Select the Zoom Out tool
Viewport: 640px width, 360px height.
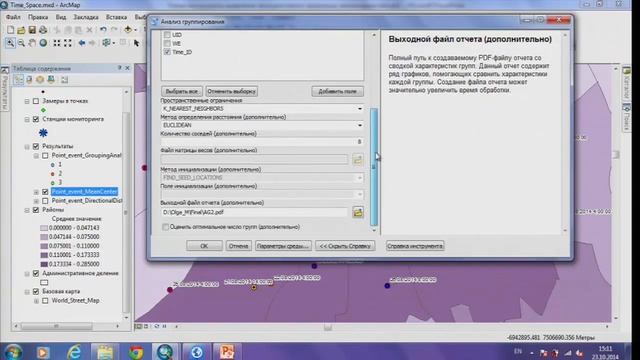(x=21, y=43)
